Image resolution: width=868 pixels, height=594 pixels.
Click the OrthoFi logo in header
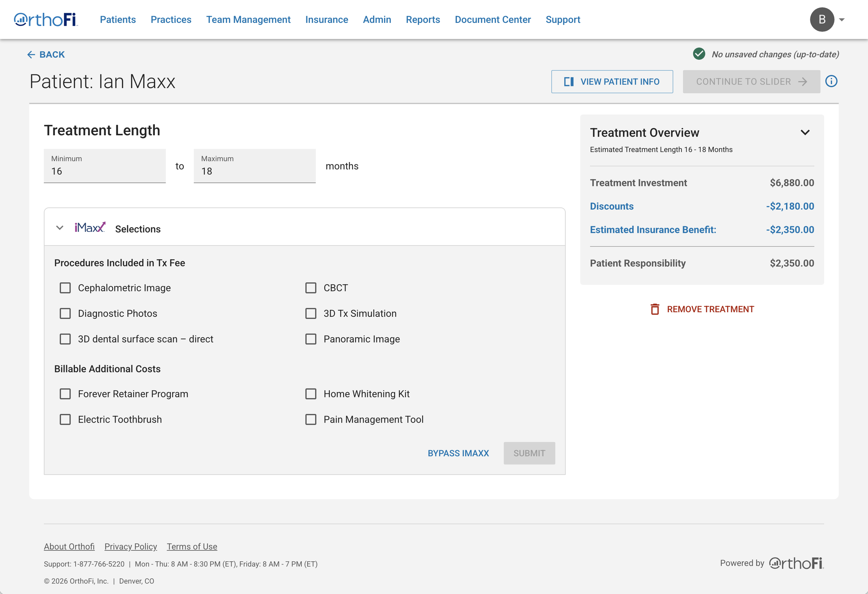click(45, 19)
